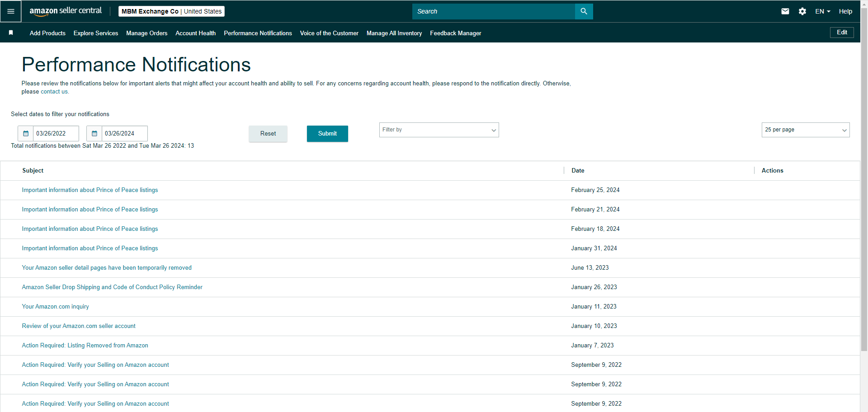Click the date June 13, 2023
Screen dimensions: 868x412
click(590, 268)
